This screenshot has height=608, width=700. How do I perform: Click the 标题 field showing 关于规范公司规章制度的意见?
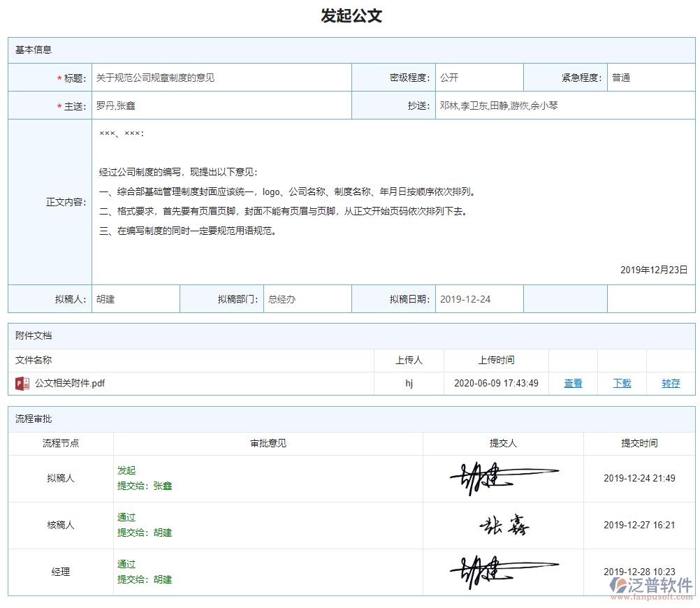210,78
